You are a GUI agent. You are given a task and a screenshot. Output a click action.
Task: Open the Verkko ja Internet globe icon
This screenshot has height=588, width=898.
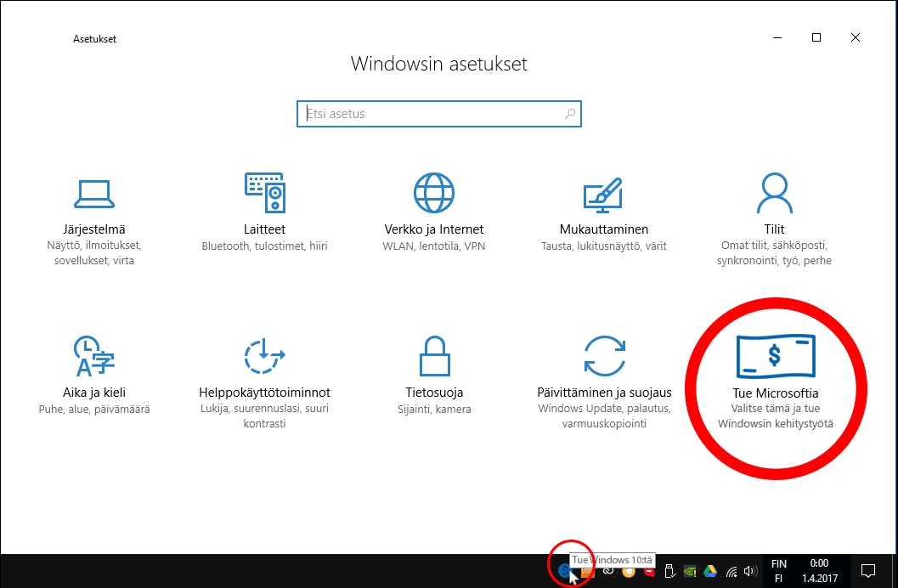click(434, 192)
